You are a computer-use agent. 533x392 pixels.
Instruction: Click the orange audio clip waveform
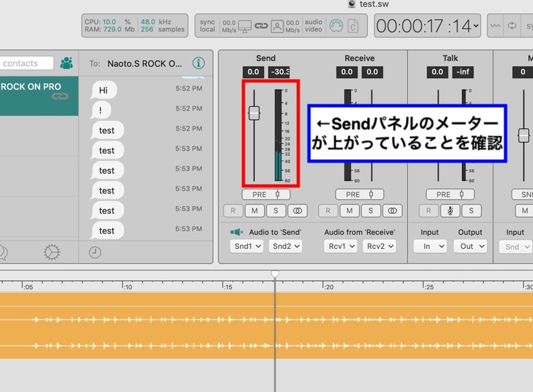click(266, 326)
